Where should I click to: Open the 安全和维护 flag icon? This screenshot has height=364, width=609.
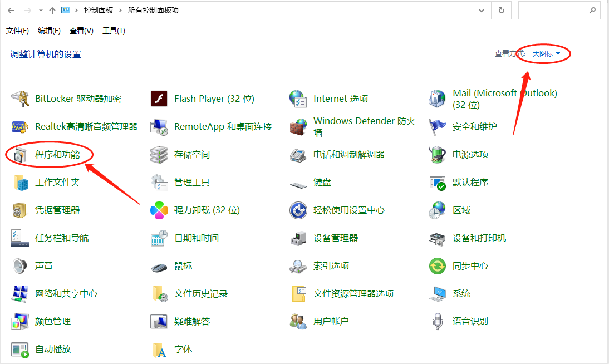[x=437, y=127]
